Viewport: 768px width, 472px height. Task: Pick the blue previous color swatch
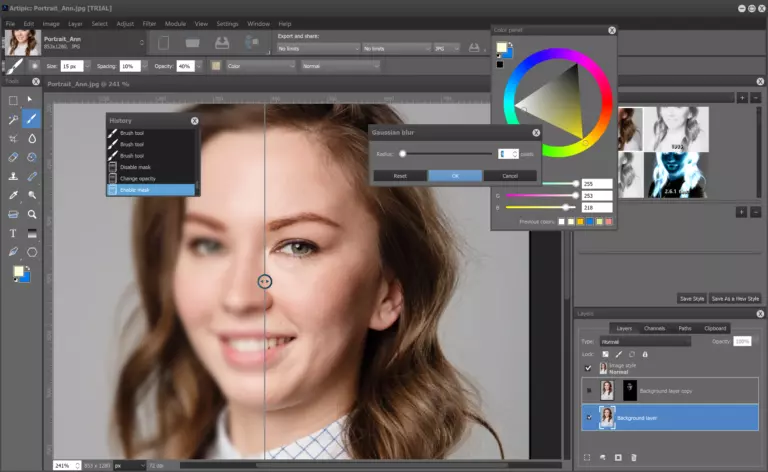(x=590, y=221)
